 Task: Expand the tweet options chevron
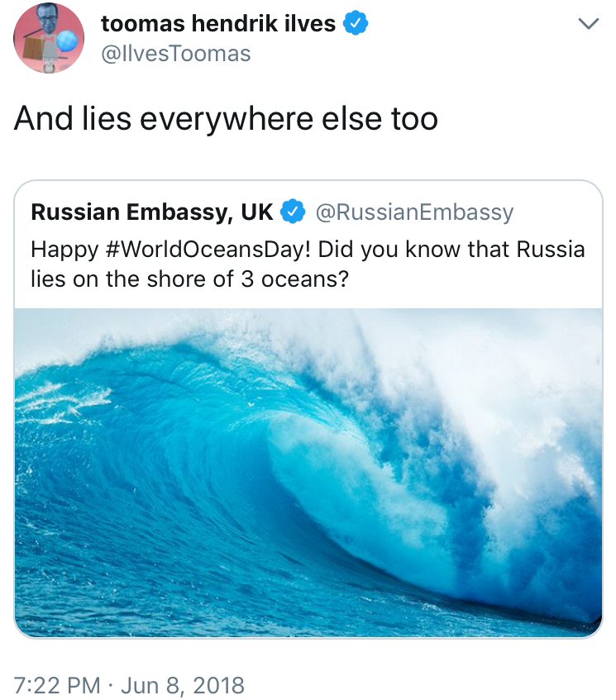coord(585,26)
